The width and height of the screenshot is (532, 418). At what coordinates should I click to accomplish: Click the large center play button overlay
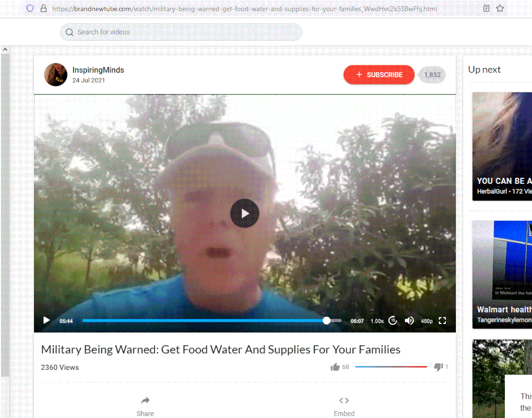[245, 213]
